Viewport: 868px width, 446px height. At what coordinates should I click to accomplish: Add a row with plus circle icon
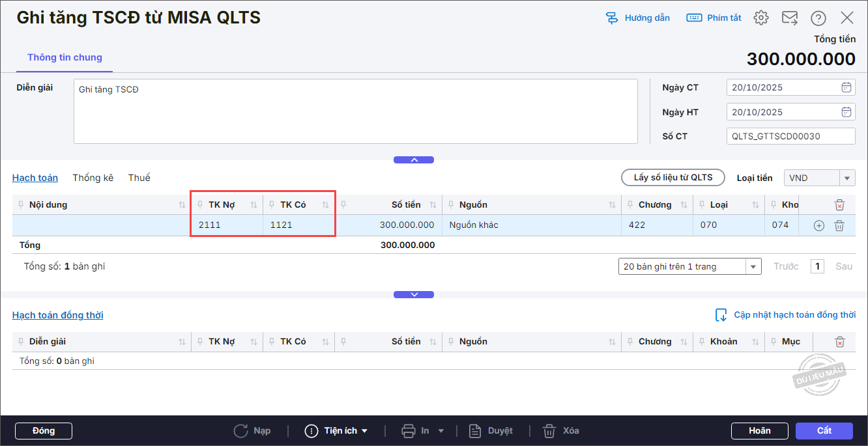pos(819,225)
